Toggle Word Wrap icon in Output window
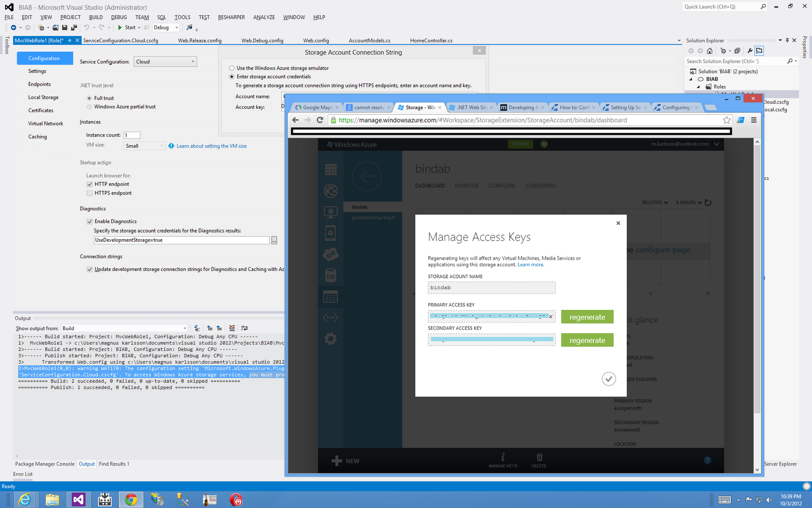The height and width of the screenshot is (508, 812). tap(244, 328)
